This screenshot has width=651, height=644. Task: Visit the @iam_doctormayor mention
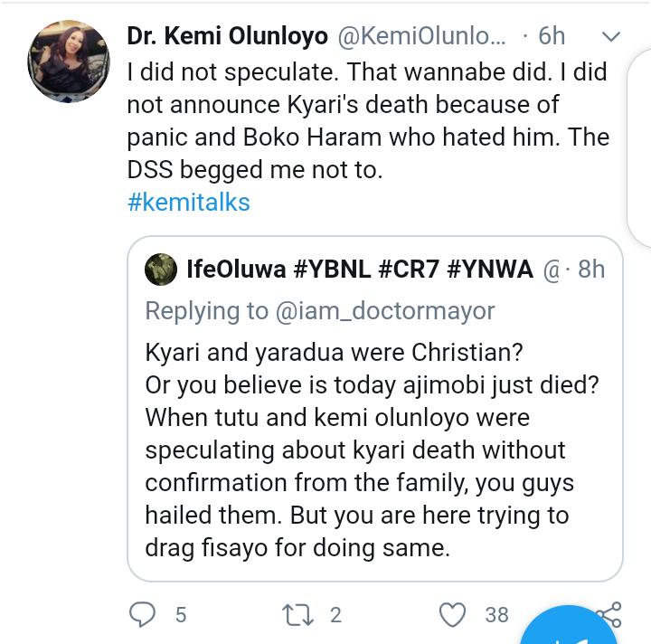point(383,311)
